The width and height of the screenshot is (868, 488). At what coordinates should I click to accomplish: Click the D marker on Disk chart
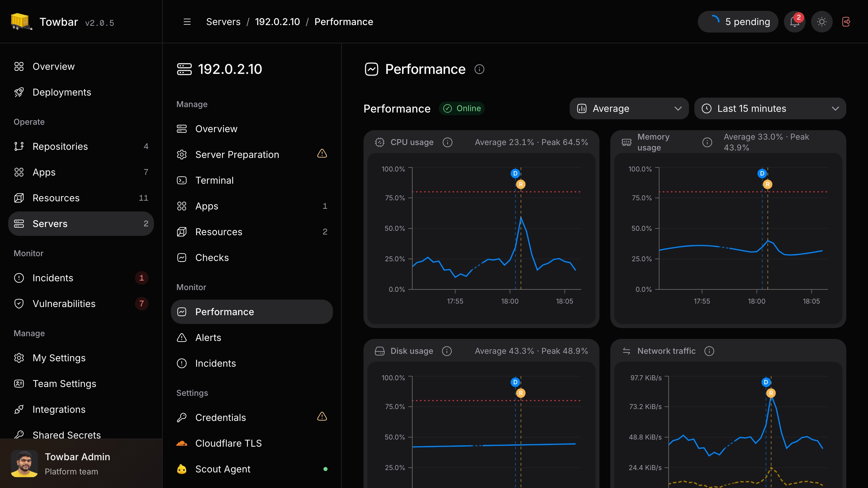coord(515,382)
